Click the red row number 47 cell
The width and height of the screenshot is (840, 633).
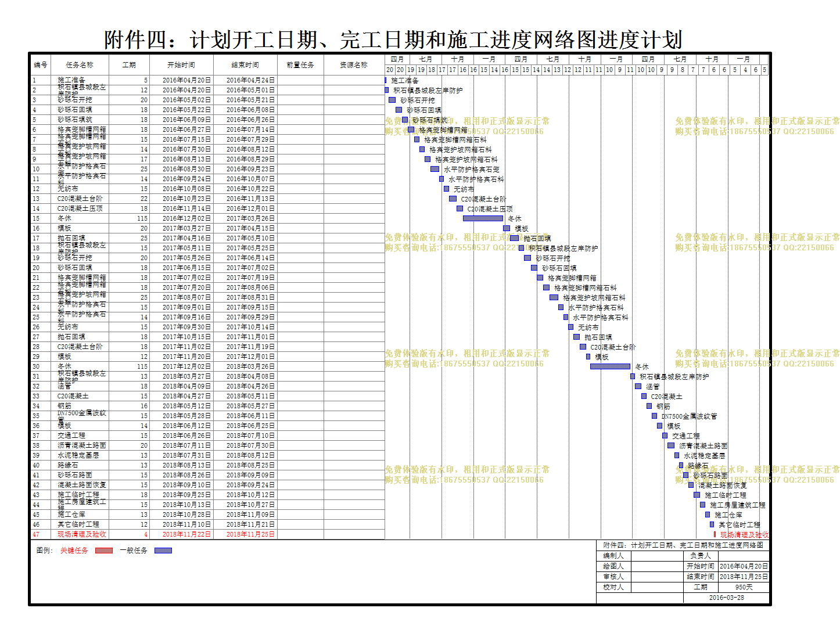[x=36, y=534]
